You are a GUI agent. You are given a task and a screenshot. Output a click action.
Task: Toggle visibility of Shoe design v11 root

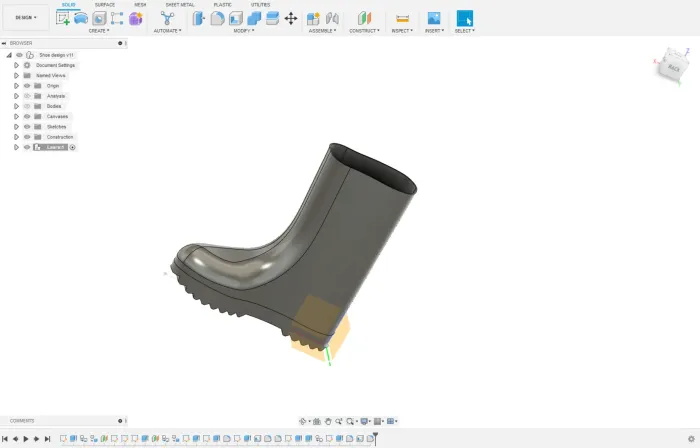[19, 55]
